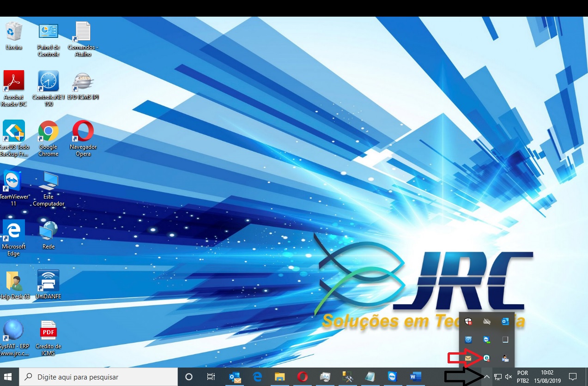Click the white square icon in tray popup
588x386 pixels.
(x=505, y=339)
